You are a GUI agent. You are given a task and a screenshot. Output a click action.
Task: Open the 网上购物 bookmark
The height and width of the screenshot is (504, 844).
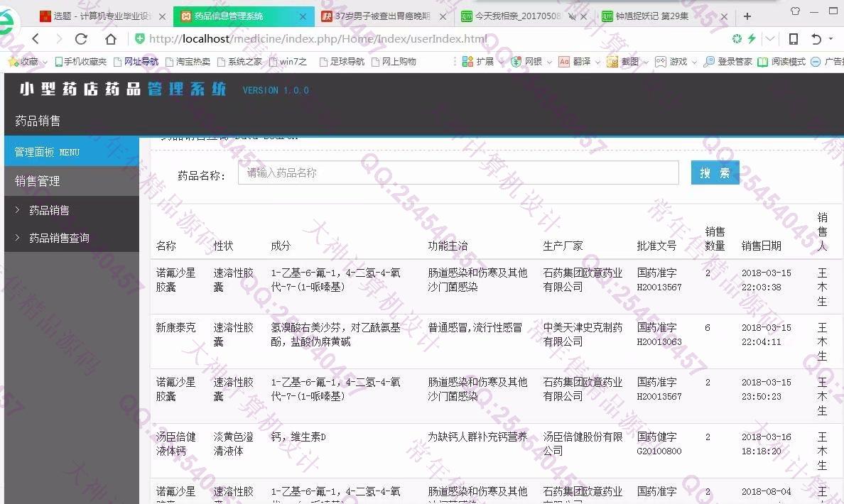[x=394, y=62]
